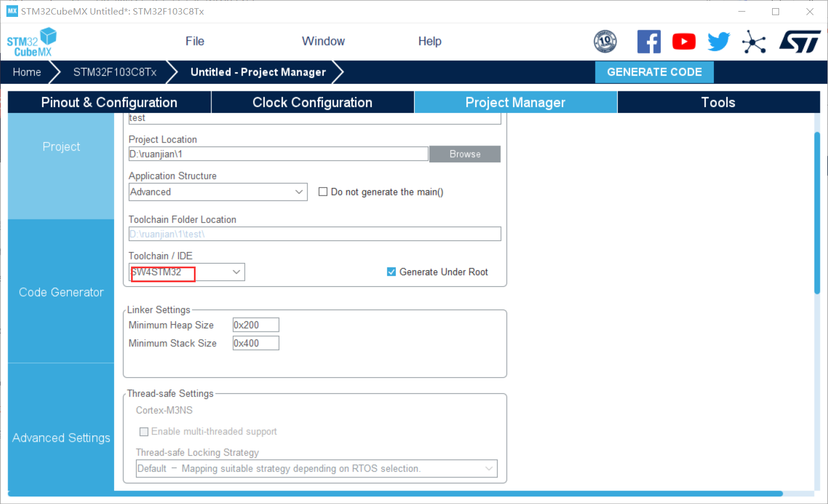Switch to Clock Configuration tab
828x504 pixels.
point(313,102)
